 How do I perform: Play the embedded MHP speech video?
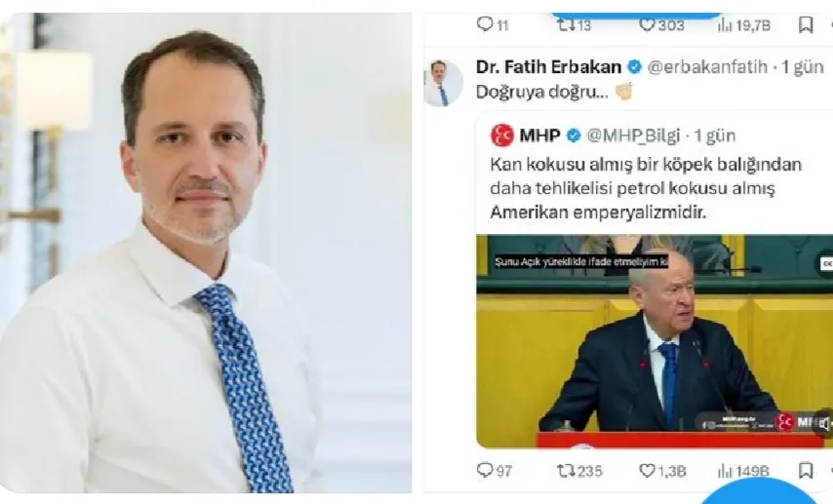click(x=654, y=341)
